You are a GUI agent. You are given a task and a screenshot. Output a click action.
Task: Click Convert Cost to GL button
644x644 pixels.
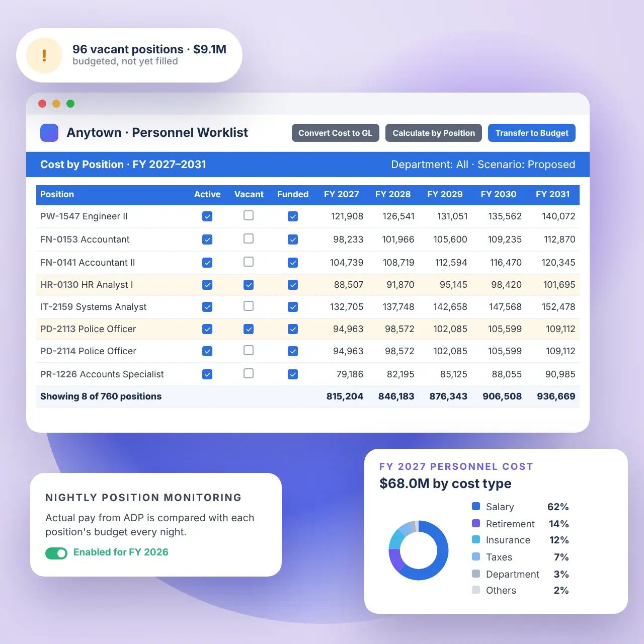[336, 133]
